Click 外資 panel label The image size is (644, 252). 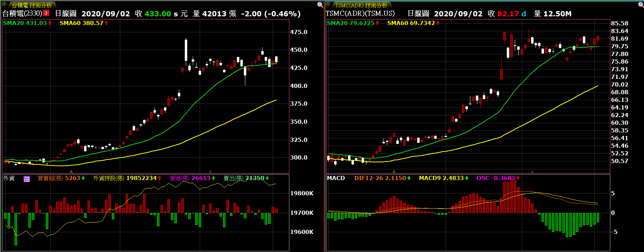click(9, 178)
